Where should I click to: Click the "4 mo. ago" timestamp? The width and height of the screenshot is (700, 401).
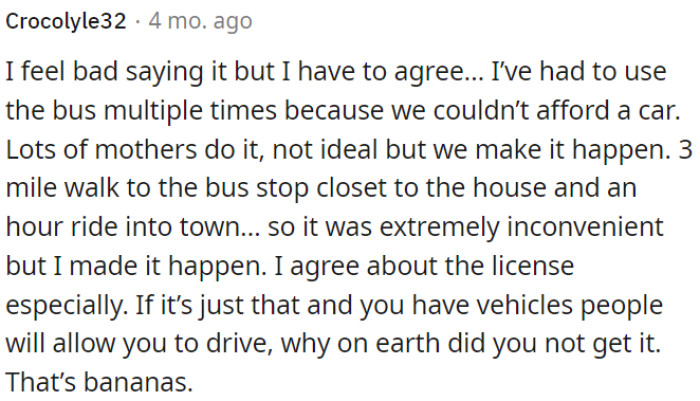pos(200,21)
